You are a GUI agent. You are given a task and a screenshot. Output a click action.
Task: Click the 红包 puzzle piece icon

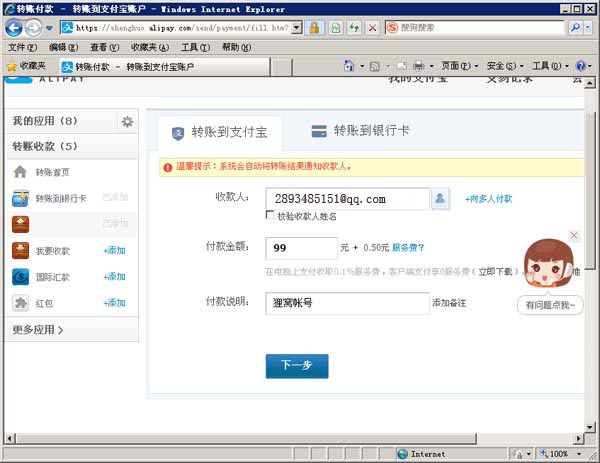click(20, 303)
